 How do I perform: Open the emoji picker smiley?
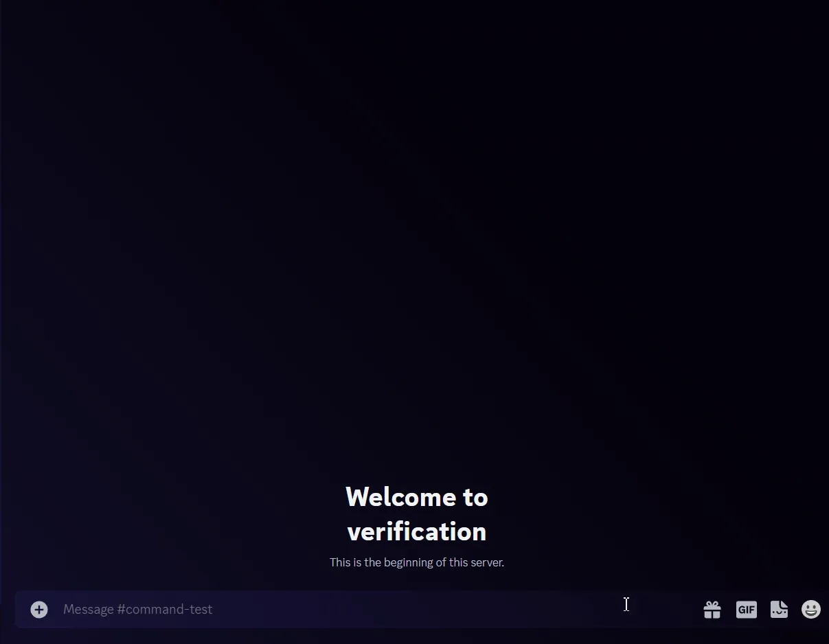click(811, 610)
